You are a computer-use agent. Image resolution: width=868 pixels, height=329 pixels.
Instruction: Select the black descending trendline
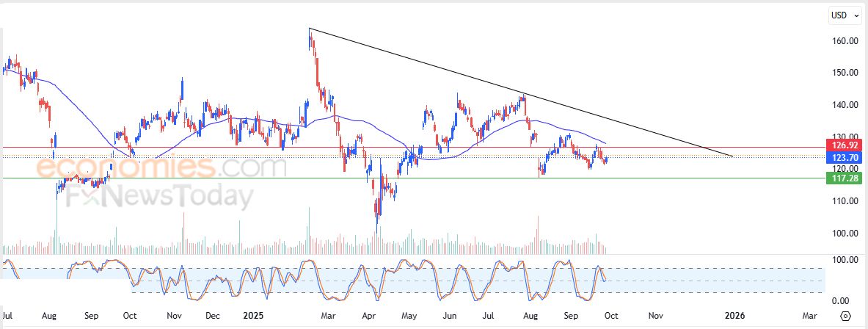tap(520, 93)
